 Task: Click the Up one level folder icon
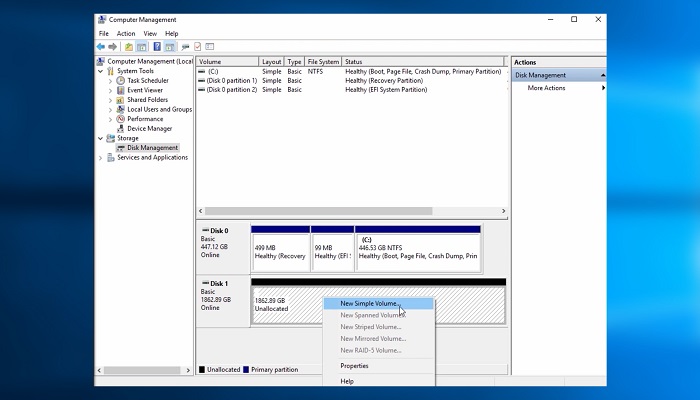(129, 46)
